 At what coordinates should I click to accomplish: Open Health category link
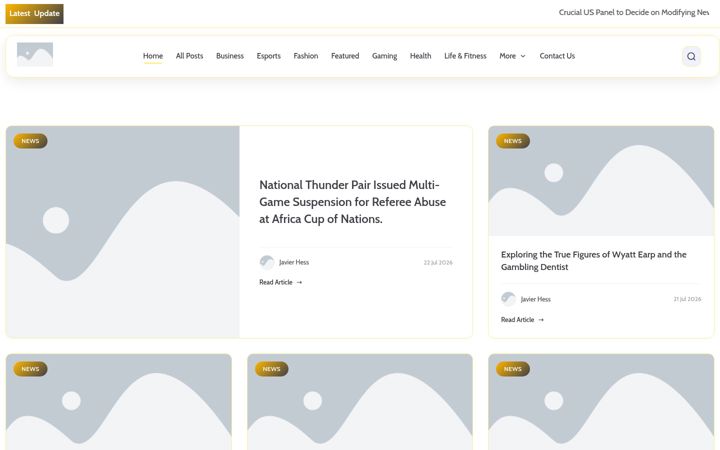tap(421, 56)
